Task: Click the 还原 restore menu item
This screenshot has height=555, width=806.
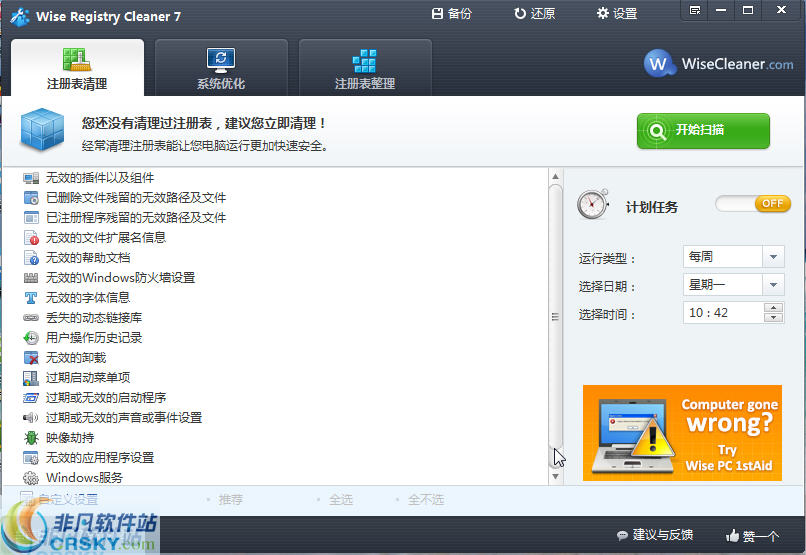Action: (x=535, y=13)
